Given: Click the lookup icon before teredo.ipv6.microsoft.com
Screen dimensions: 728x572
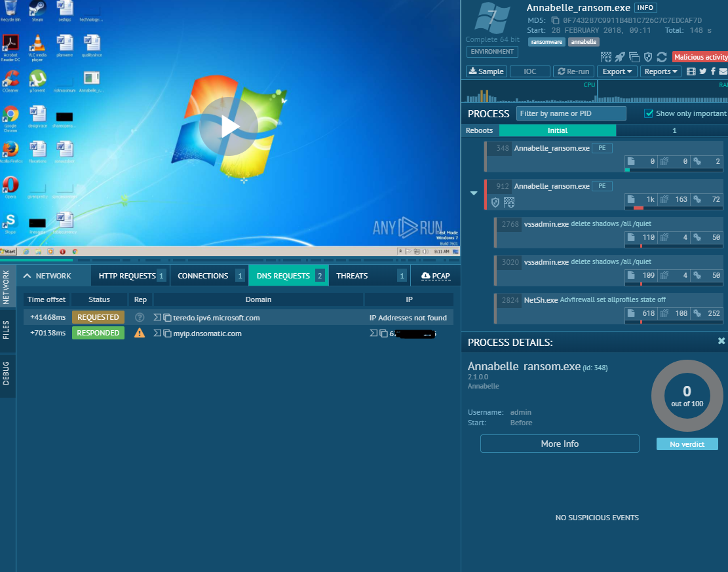Looking at the screenshot, I should (x=157, y=318).
